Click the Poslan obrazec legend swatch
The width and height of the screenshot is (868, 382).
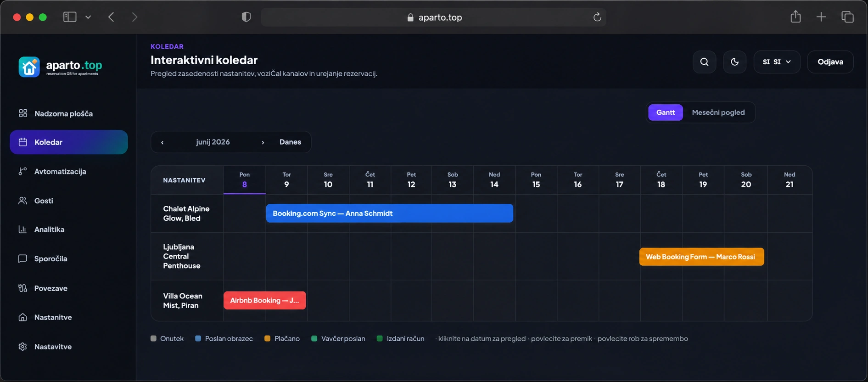(198, 338)
